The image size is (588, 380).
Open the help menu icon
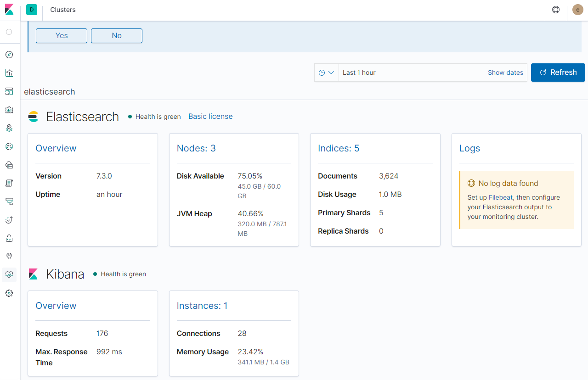click(556, 10)
